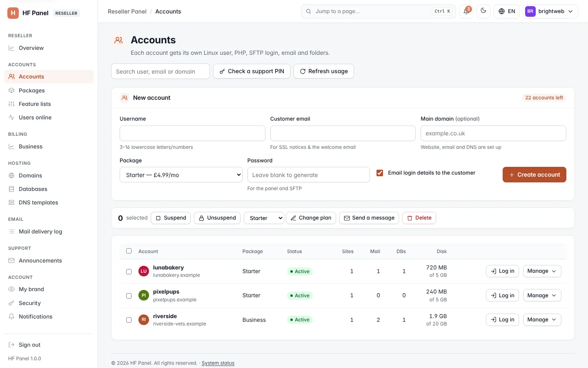
Task: Click the HF Panel logo icon
Action: coord(13,13)
